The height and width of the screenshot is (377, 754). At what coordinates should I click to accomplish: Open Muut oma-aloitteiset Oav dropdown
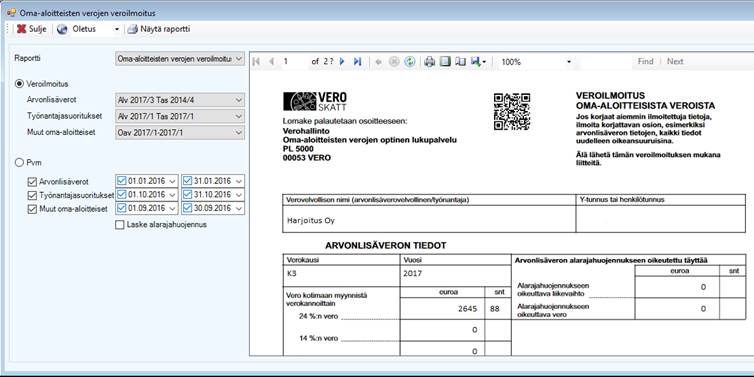pyautogui.click(x=180, y=132)
